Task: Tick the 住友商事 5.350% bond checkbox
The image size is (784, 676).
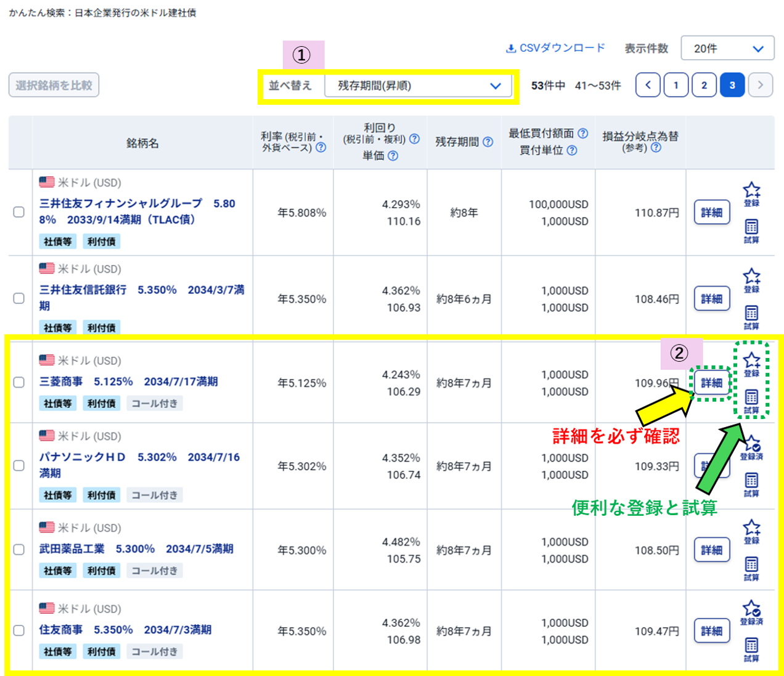Action: (x=19, y=630)
